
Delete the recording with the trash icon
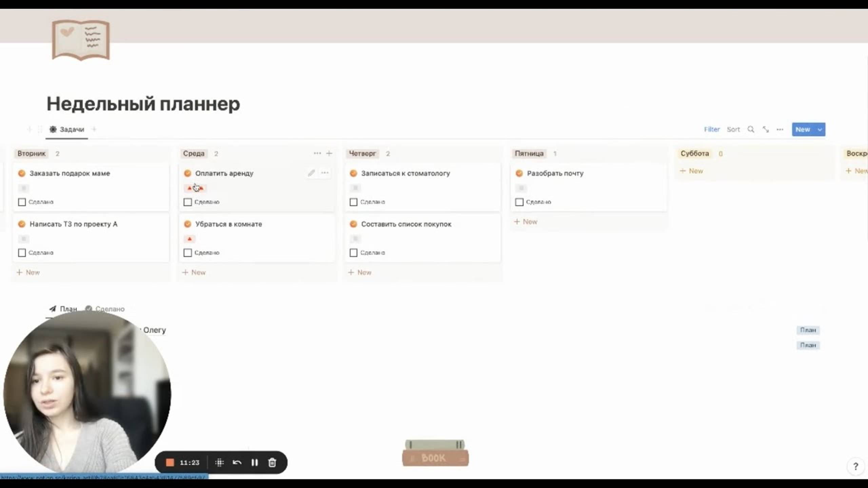(x=272, y=463)
